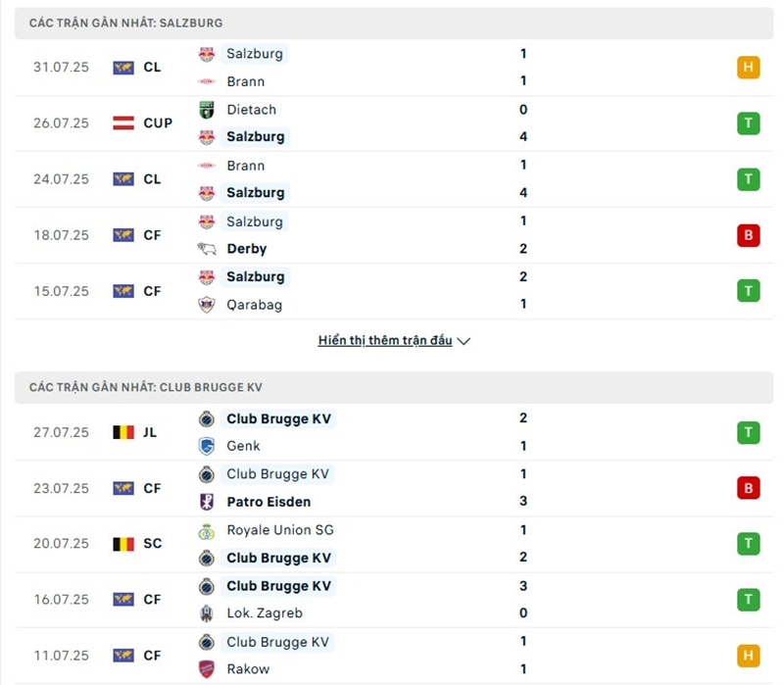Click the Derby ram logo

(x=207, y=249)
